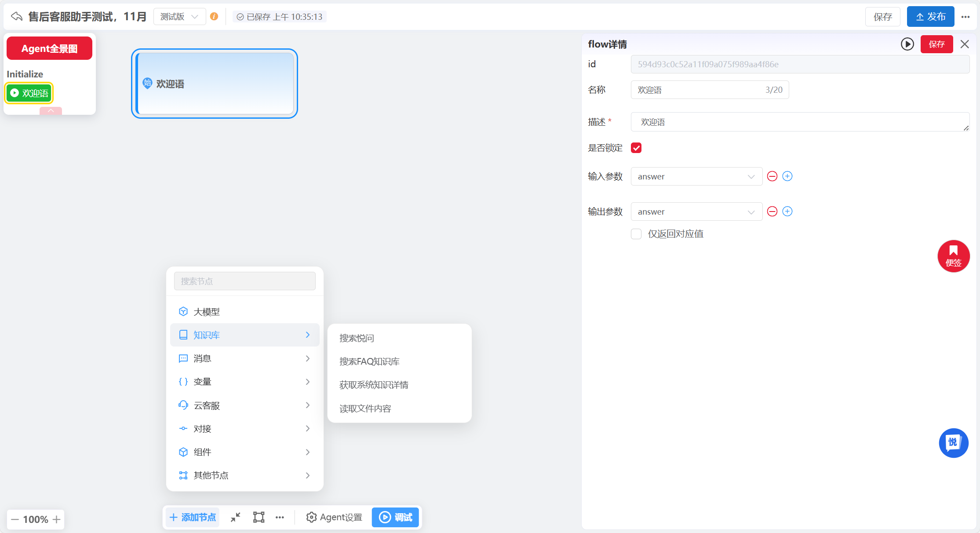Viewport: 980px width, 533px height.
Task: Open the 输入参数 answer dropdown
Action: pos(696,176)
